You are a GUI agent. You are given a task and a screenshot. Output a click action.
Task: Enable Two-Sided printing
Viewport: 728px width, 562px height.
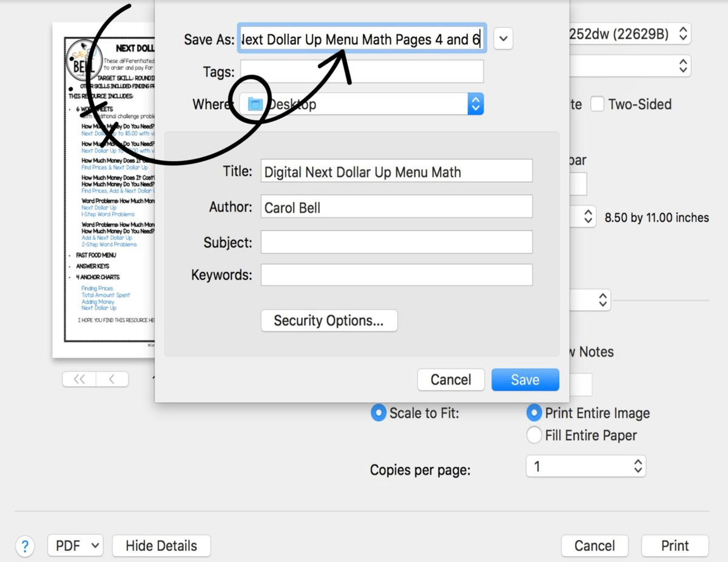click(598, 104)
